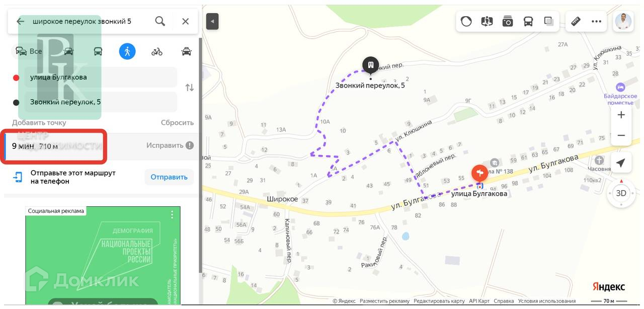
Task: Click the bus stop icon near улица Булгакова
Action: tap(479, 186)
